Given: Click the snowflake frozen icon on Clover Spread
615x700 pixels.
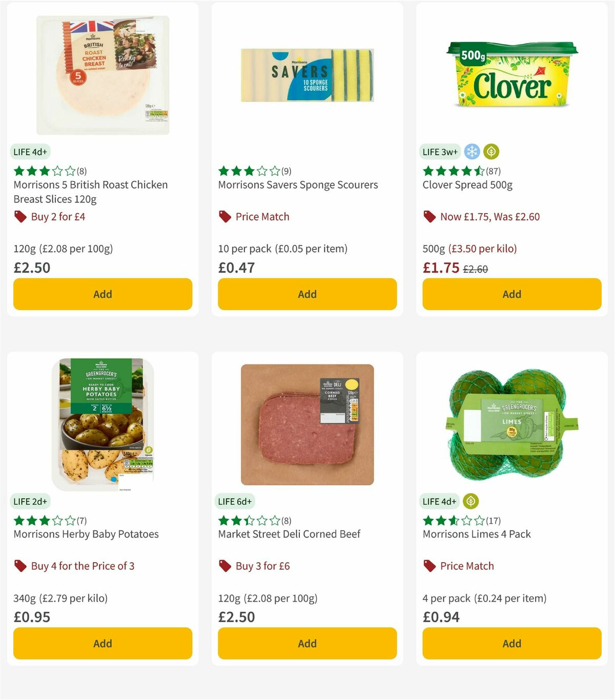Looking at the screenshot, I should [472, 152].
